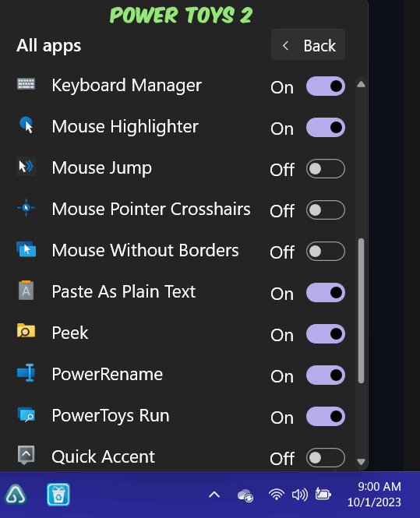The width and height of the screenshot is (420, 518).
Task: Select Paste As Plain Text label
Action: 124,291
